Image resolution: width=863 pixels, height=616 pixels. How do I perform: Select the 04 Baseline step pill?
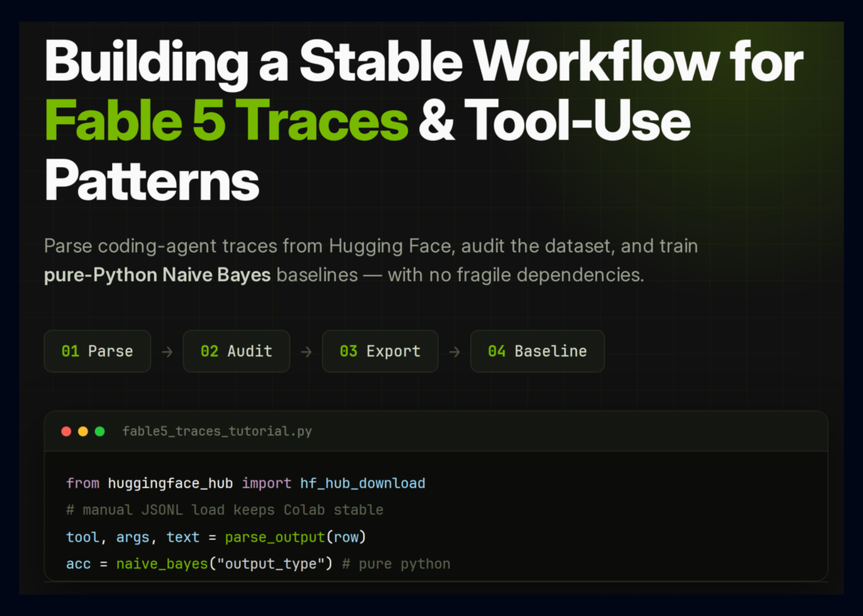(x=537, y=351)
